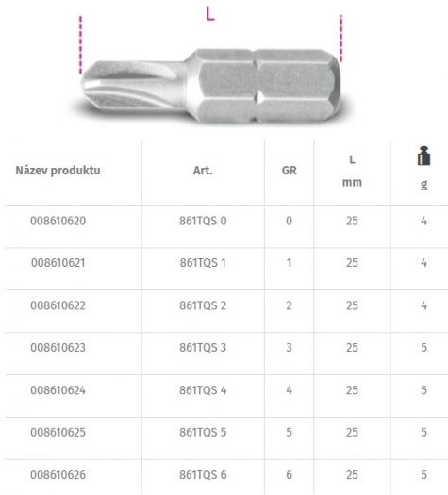Click the GR column header
This screenshot has height=495, width=448.
(x=290, y=171)
